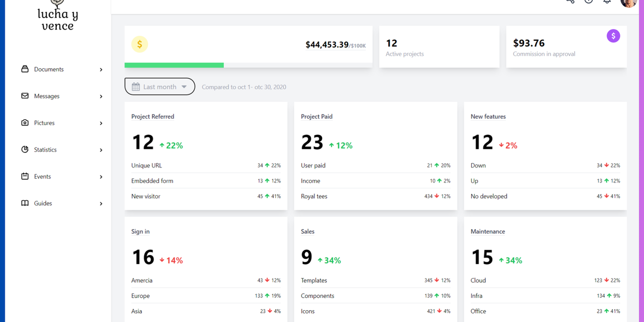Click the Messages envelope icon

(x=25, y=96)
